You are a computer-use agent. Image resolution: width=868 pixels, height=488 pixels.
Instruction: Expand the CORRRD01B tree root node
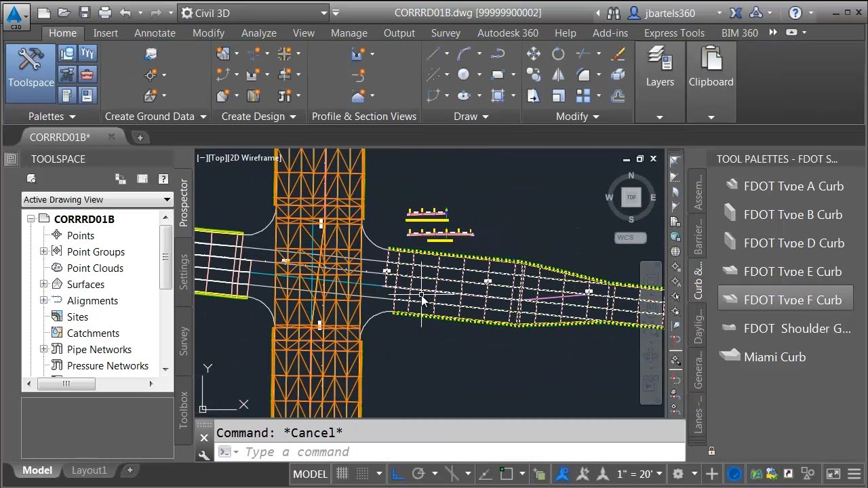[31, 219]
